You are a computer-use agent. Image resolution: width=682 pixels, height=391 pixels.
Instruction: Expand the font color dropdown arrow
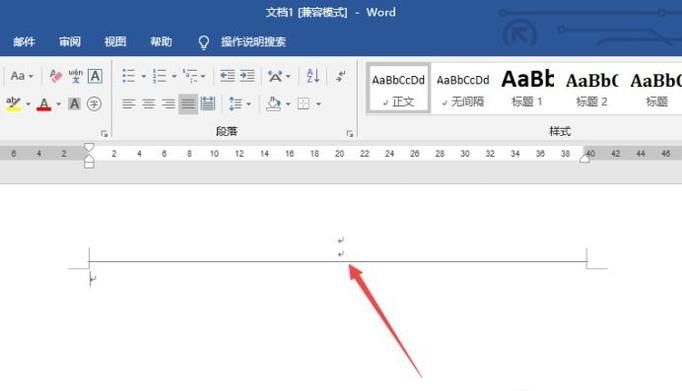58,104
